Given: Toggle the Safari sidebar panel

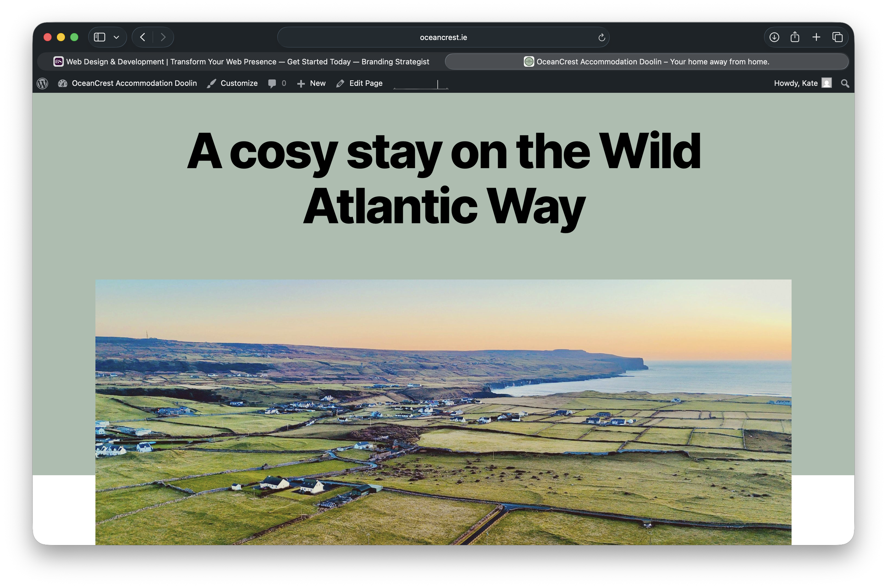Looking at the screenshot, I should pos(99,37).
